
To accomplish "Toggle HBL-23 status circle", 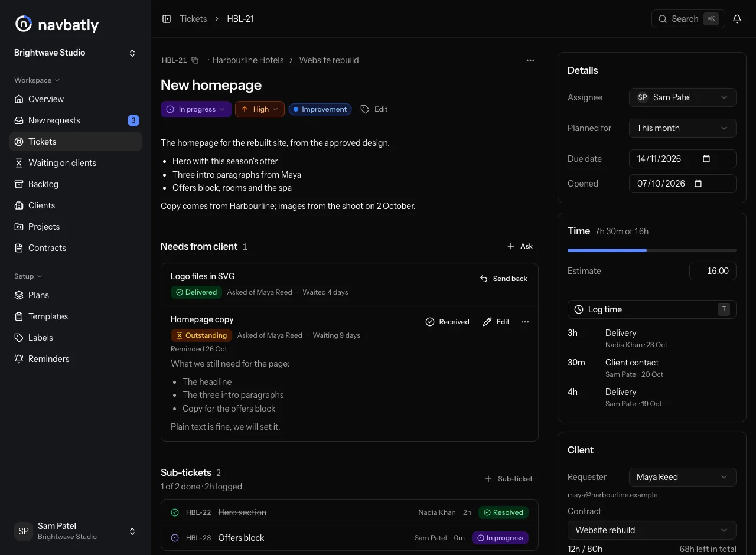I will coord(175,538).
